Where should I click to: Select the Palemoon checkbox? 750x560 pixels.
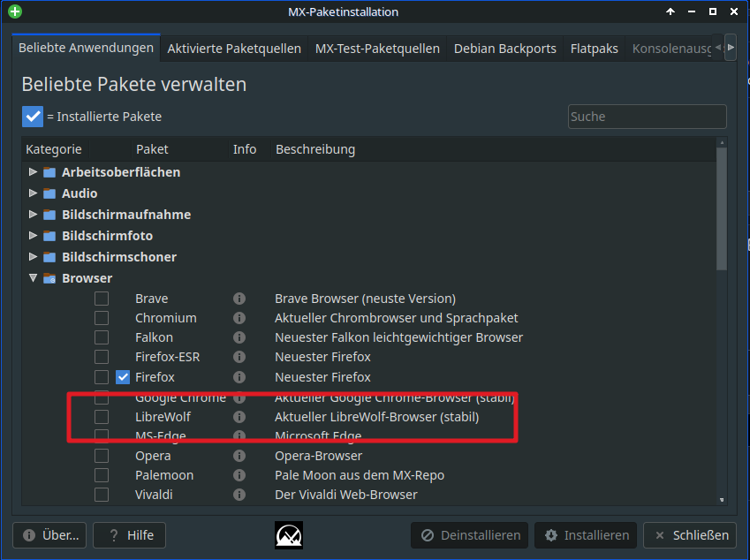102,475
